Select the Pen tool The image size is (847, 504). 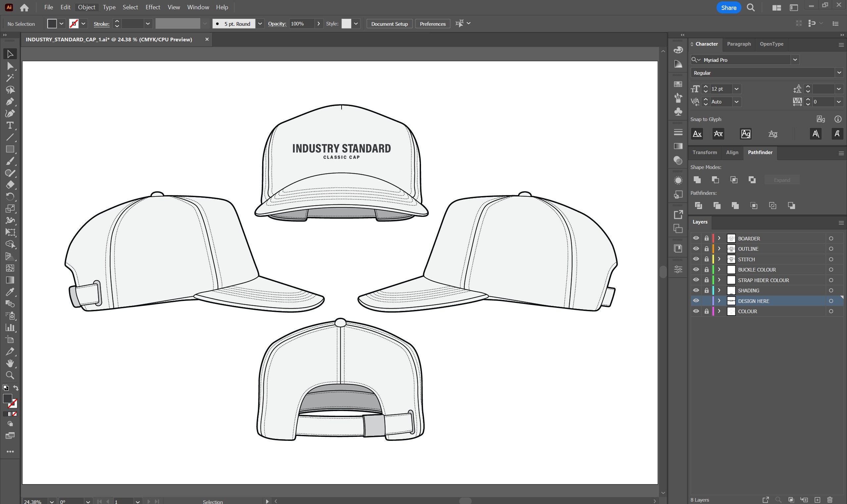[x=10, y=102]
